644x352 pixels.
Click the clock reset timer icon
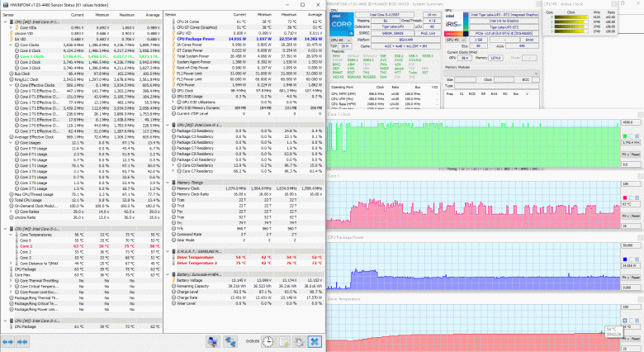268,342
